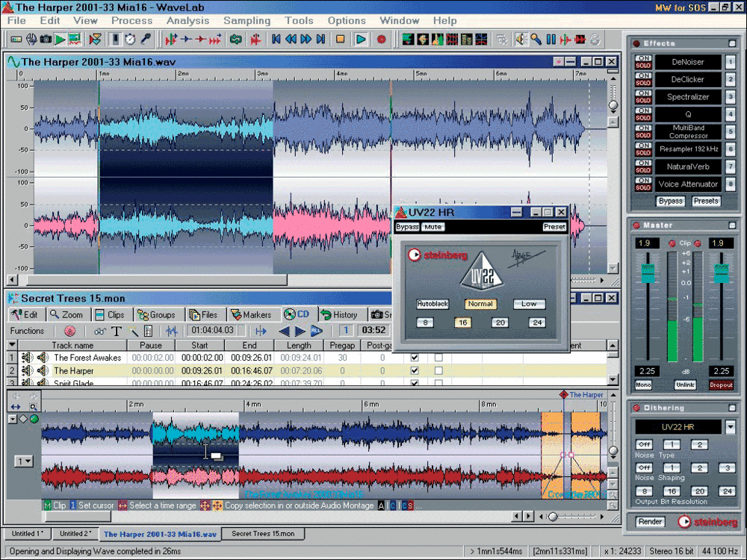Open the Analysis menu

187,21
